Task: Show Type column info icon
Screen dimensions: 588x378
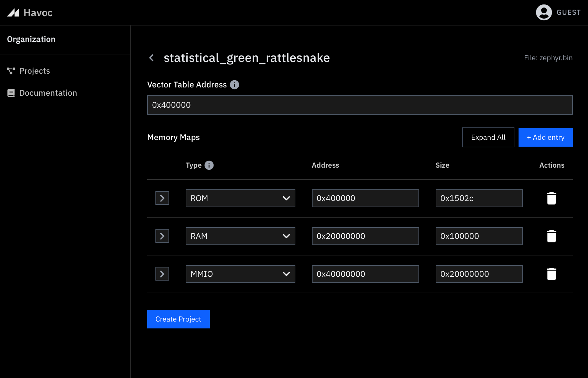Action: coord(209,165)
